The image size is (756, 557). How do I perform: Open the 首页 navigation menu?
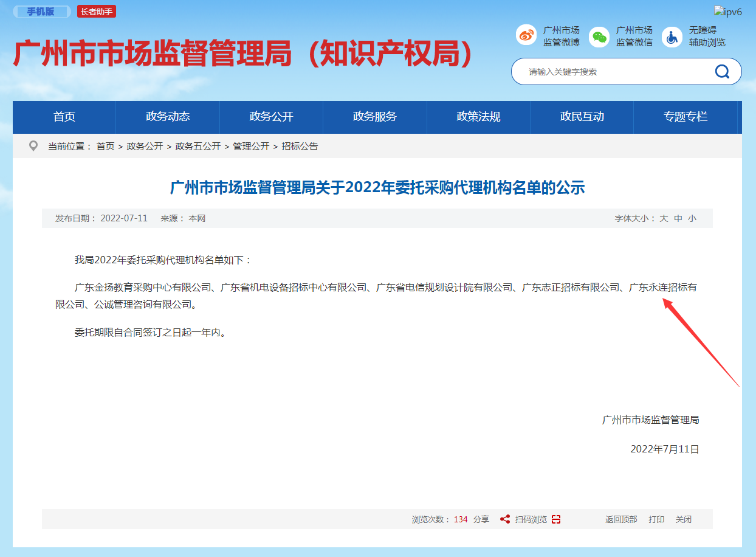coord(64,117)
